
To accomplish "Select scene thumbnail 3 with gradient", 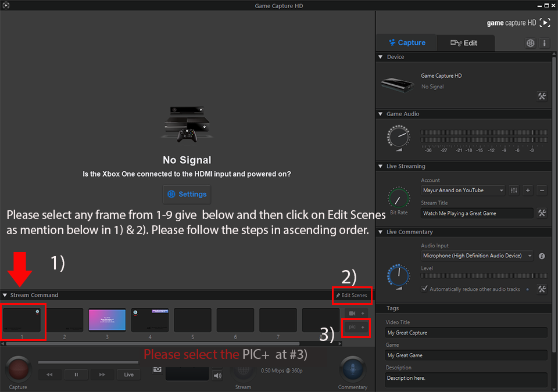I will click(107, 320).
